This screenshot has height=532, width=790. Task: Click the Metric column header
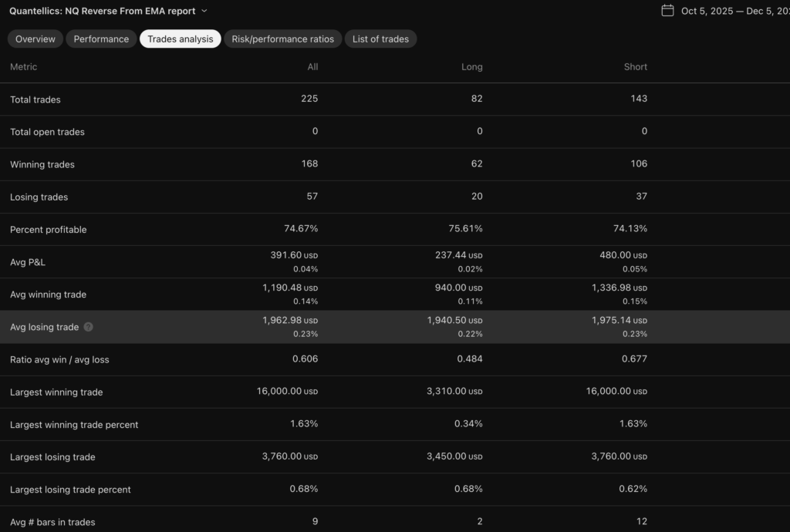coord(23,67)
